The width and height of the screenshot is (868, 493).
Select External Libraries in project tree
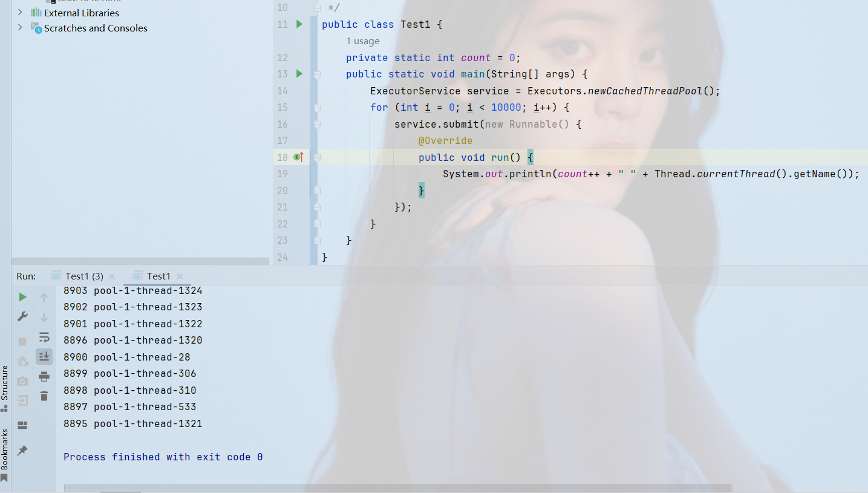[x=82, y=13]
